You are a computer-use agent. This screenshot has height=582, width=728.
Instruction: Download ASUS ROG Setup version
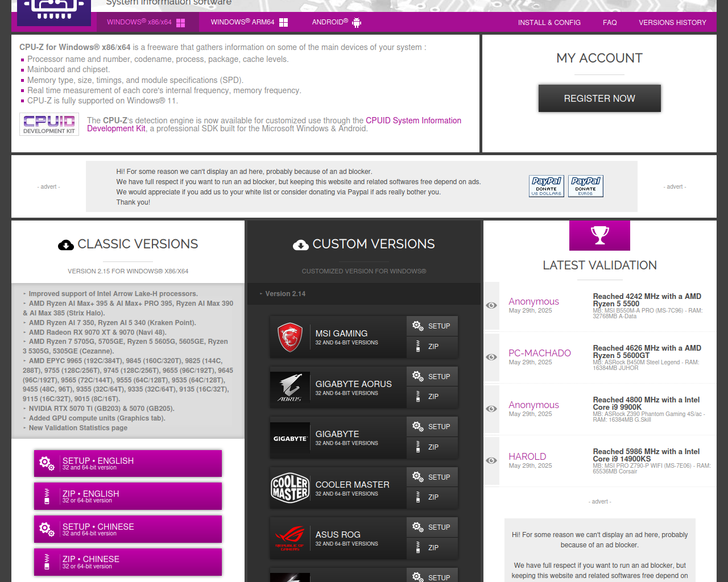click(432, 527)
